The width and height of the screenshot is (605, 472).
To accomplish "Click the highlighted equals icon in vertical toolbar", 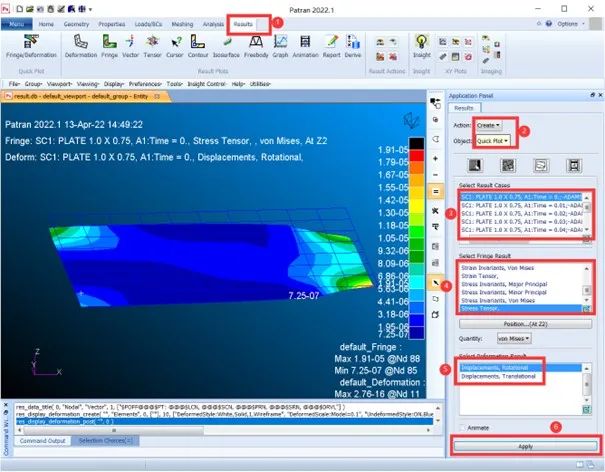I will coord(436,191).
